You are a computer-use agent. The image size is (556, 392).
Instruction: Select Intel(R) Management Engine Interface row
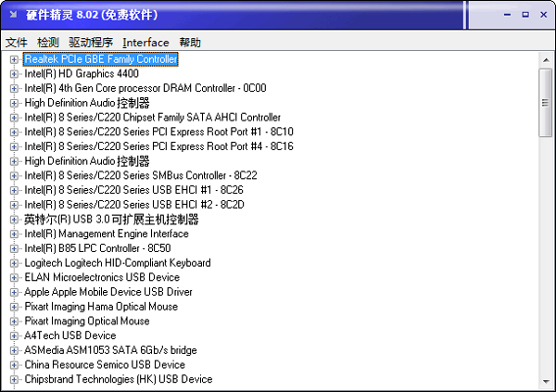click(107, 234)
